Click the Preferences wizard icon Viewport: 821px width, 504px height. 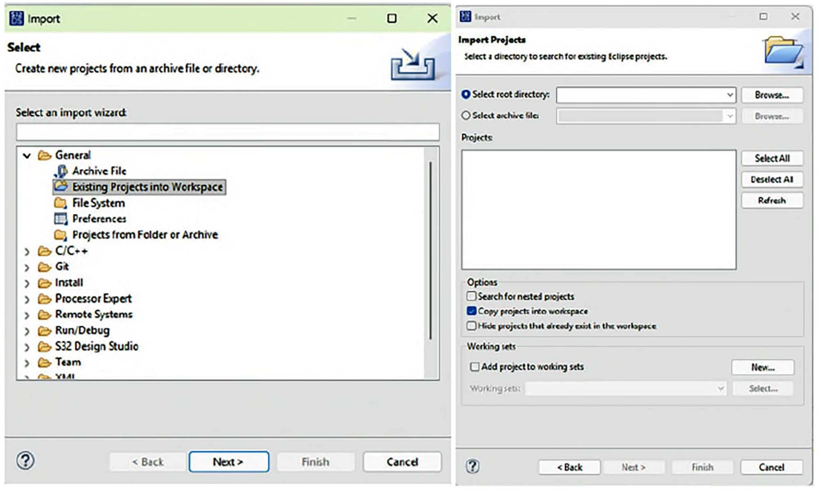click(61, 219)
